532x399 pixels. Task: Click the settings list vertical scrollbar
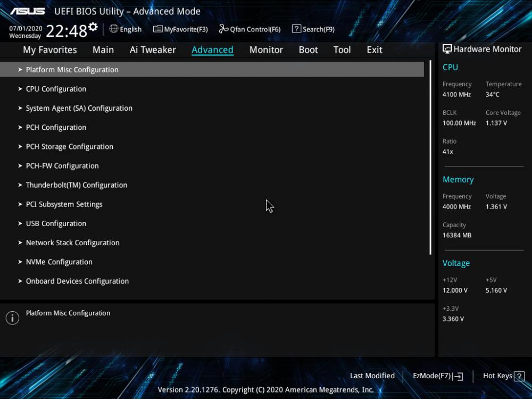pyautogui.click(x=430, y=158)
